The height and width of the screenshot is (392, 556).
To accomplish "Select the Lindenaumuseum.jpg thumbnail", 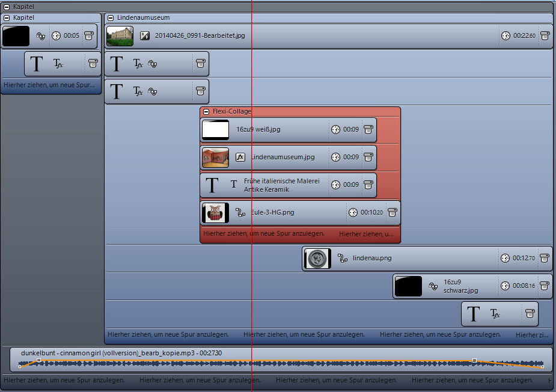I will pyautogui.click(x=215, y=158).
